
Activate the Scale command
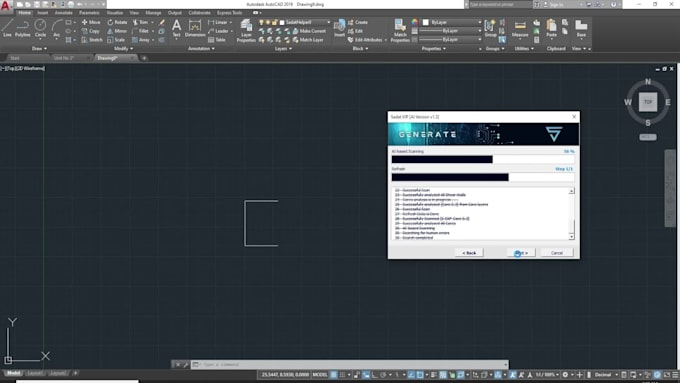point(116,39)
